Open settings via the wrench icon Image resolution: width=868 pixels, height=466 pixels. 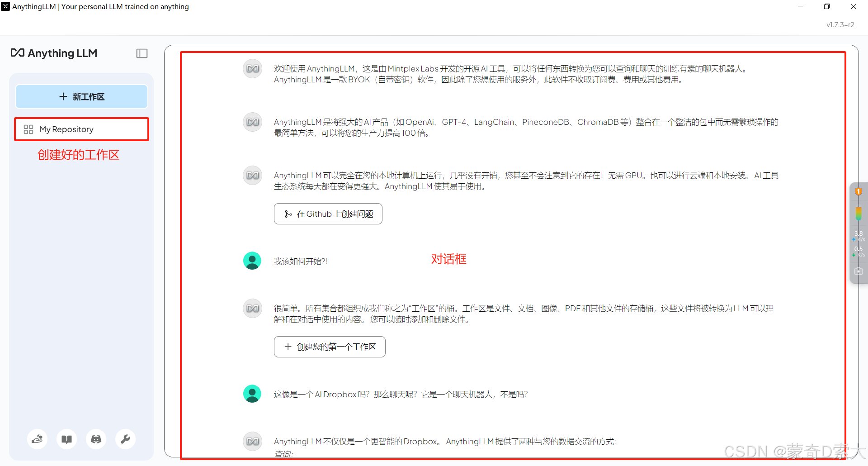125,439
